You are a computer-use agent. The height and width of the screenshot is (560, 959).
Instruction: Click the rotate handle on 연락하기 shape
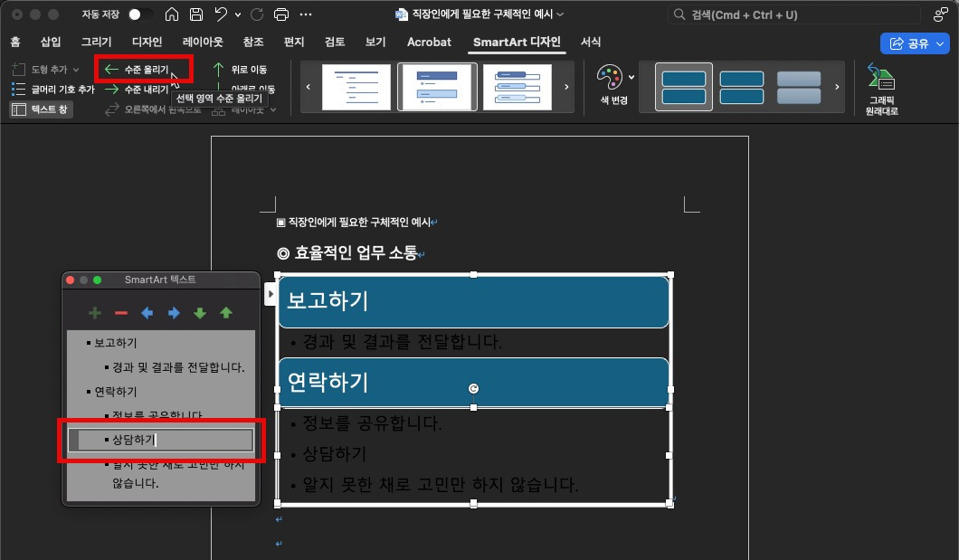point(473,388)
